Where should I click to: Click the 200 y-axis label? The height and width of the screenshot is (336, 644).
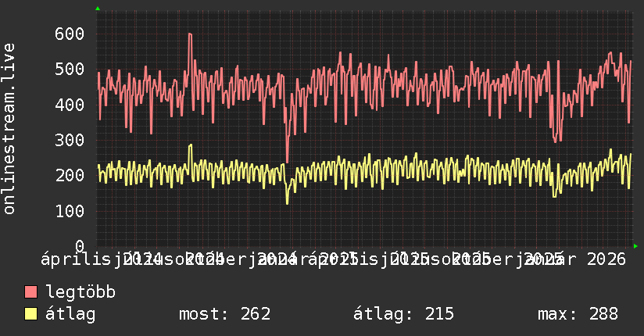pyautogui.click(x=70, y=176)
